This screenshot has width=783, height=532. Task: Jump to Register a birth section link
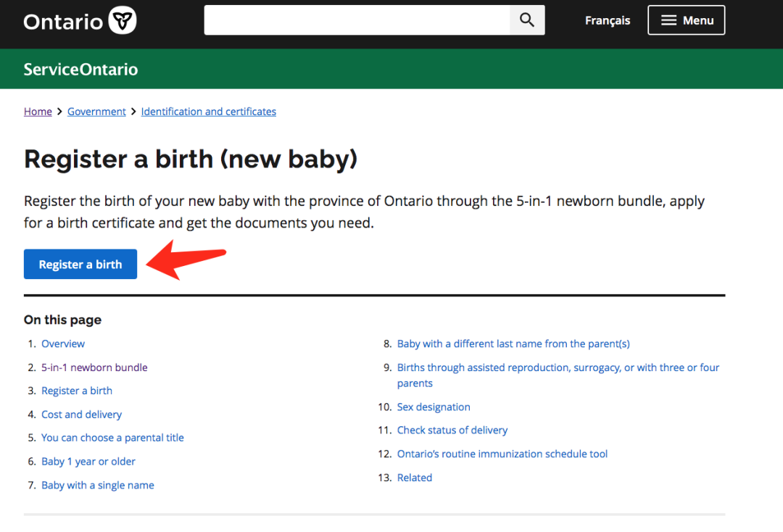coord(77,391)
